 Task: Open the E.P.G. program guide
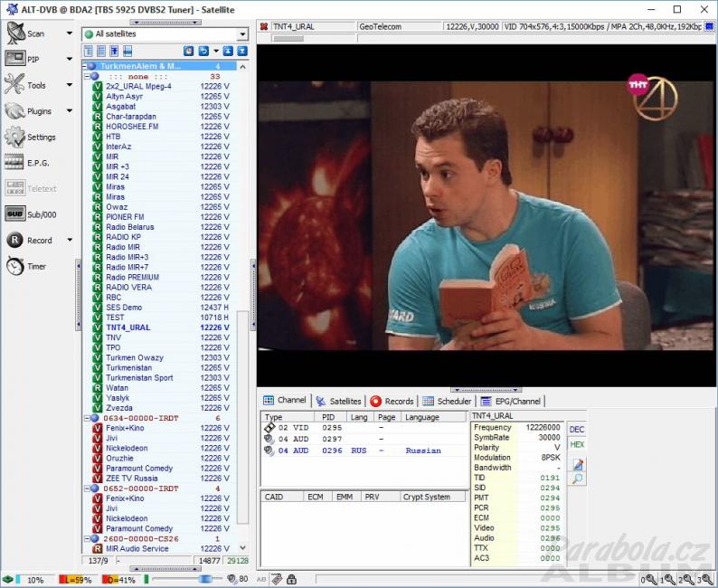(14, 162)
